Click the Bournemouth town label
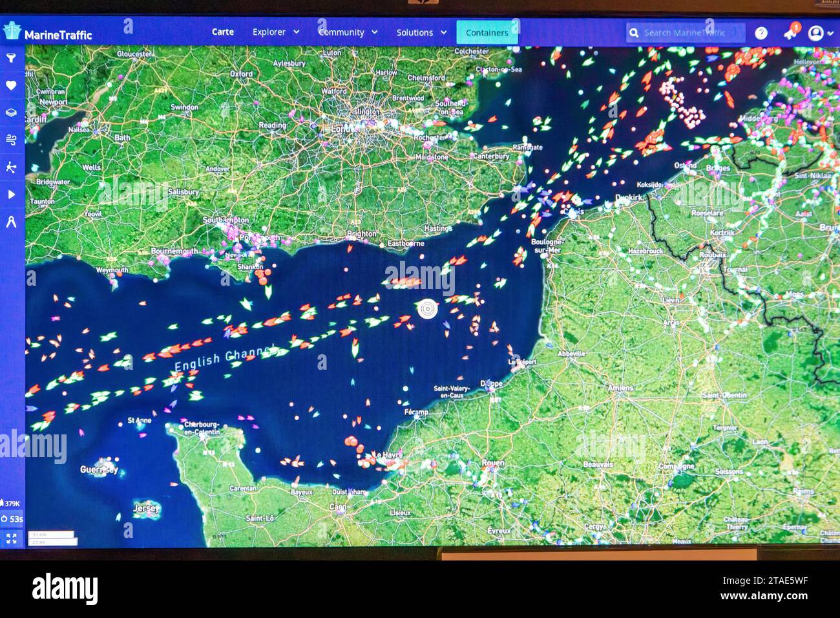The height and width of the screenshot is (618, 840). 174,250
